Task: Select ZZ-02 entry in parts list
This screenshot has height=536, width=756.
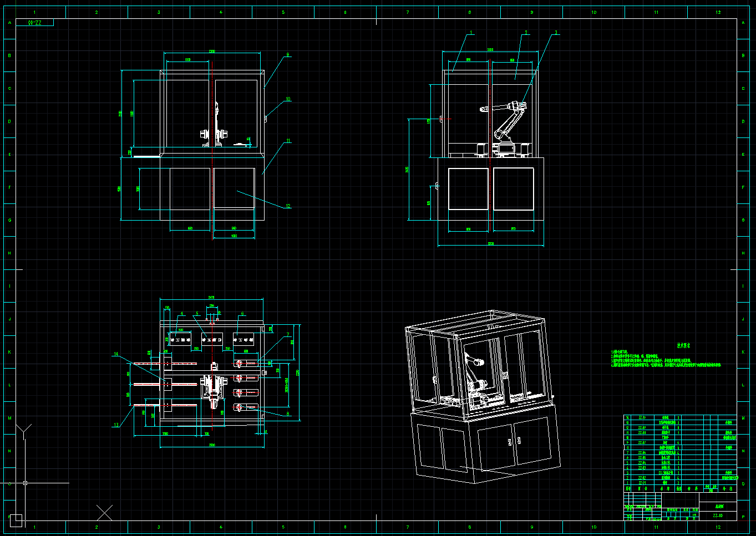Action: click(642, 478)
